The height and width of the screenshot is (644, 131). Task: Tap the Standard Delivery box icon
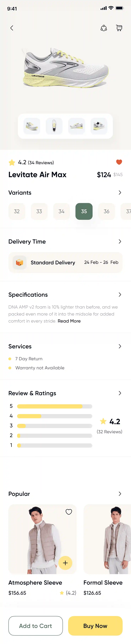[x=20, y=262]
